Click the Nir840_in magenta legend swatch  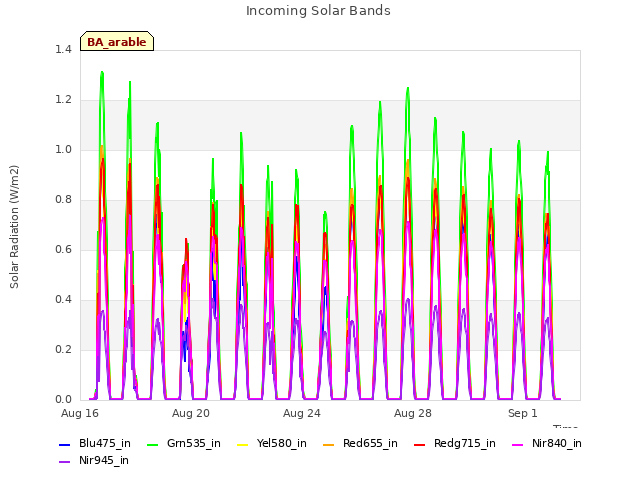click(x=518, y=444)
